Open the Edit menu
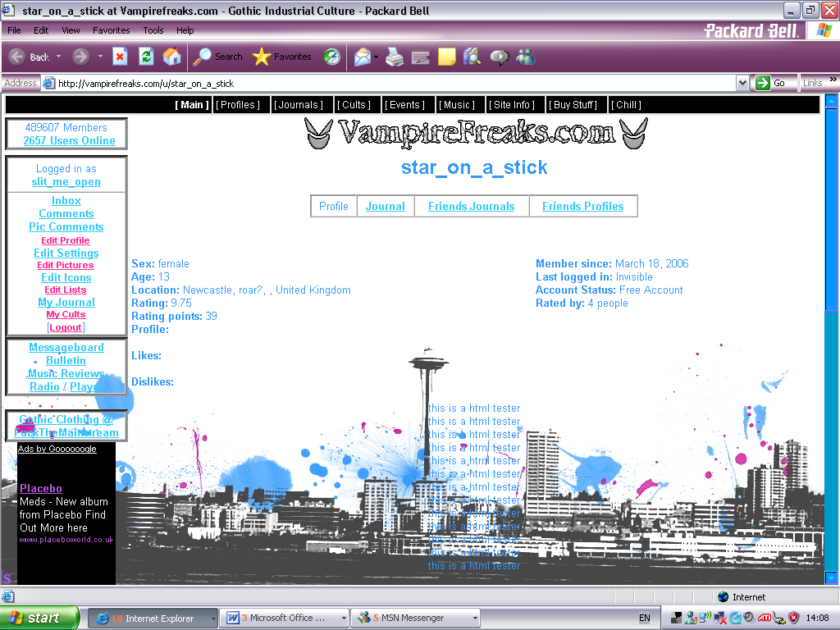The width and height of the screenshot is (840, 630). (x=41, y=30)
